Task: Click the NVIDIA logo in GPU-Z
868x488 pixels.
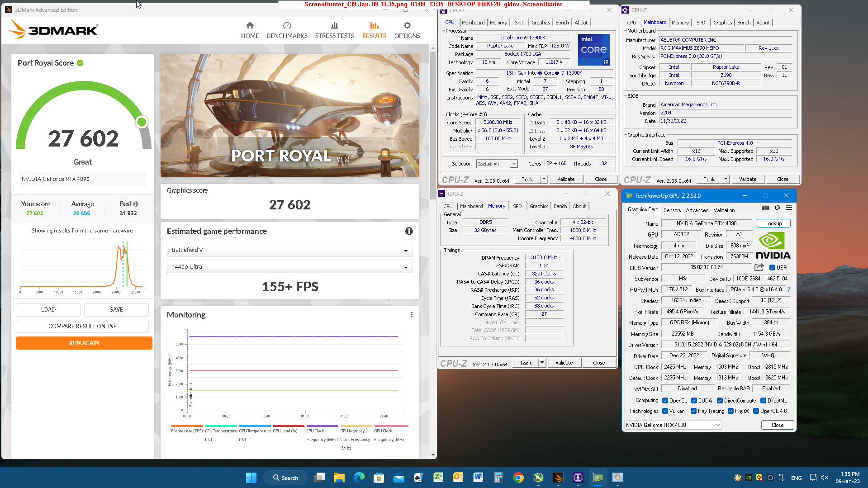Action: [773, 246]
